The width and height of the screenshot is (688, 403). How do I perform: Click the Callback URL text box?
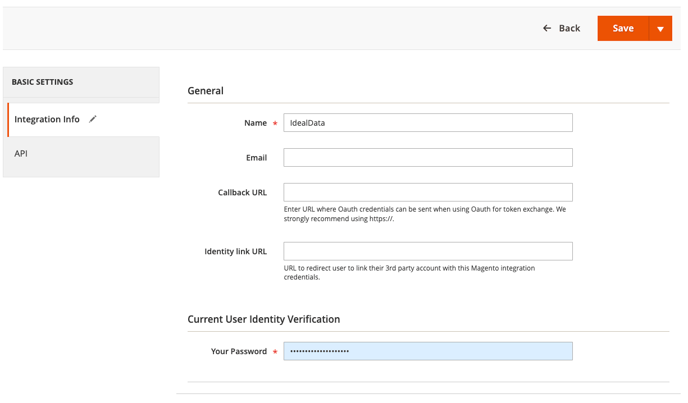427,192
